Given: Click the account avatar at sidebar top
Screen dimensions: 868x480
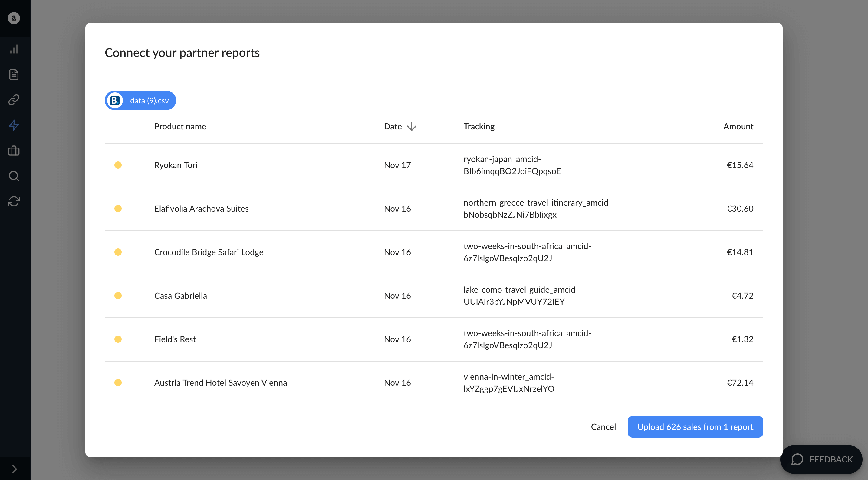Looking at the screenshot, I should click(14, 18).
